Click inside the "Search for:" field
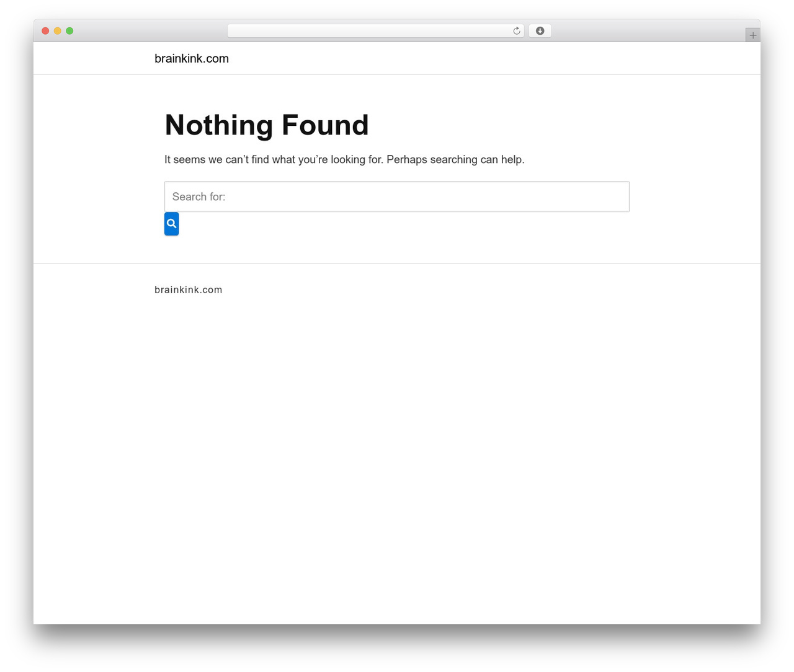 [397, 197]
